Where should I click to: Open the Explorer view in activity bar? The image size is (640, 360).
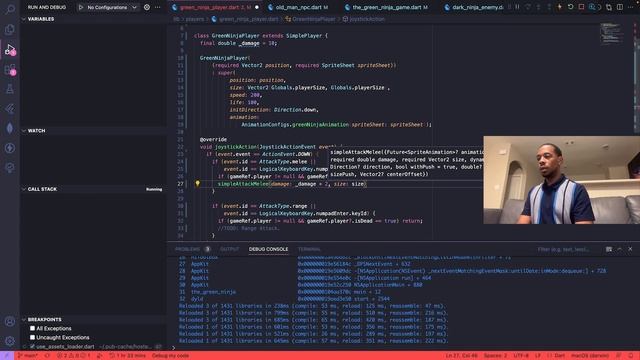coord(9,29)
